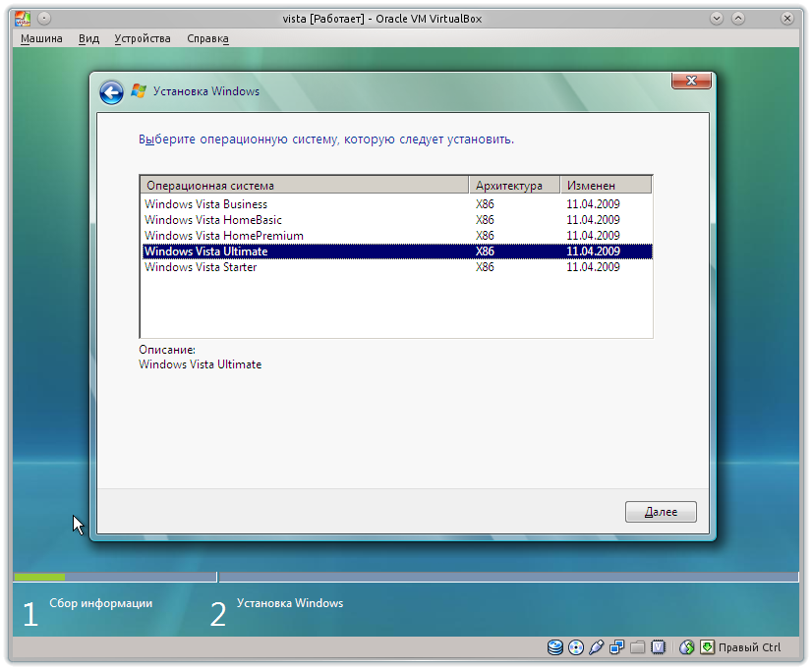Open the Устройства menu
The height and width of the screenshot is (670, 812).
tap(142, 38)
